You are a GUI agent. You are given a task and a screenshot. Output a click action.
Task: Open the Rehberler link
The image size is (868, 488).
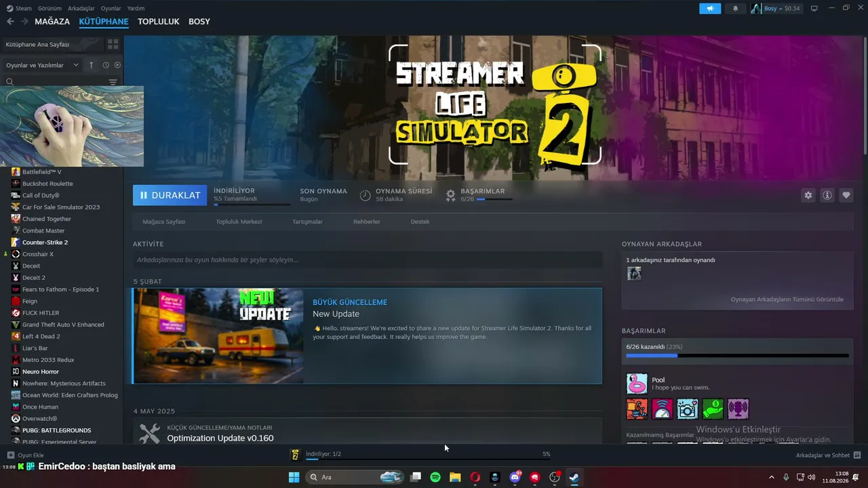coord(367,222)
